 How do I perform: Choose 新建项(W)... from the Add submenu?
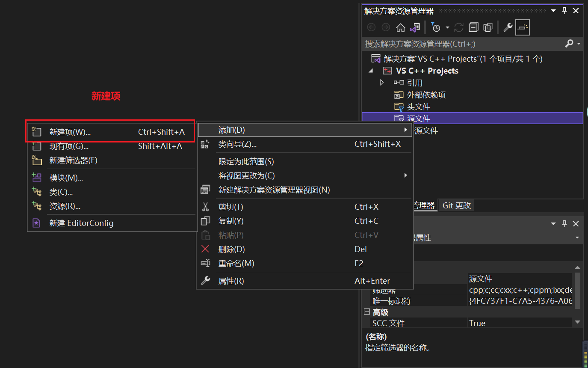click(x=112, y=132)
